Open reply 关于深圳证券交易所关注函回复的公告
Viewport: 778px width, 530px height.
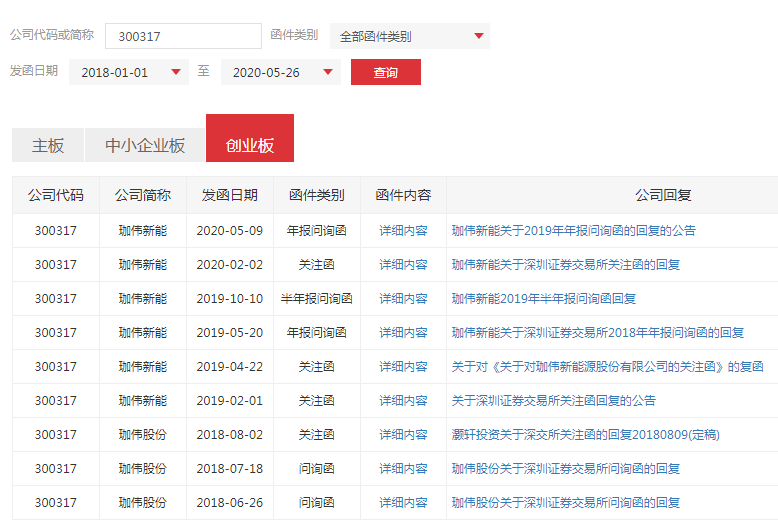tap(554, 400)
